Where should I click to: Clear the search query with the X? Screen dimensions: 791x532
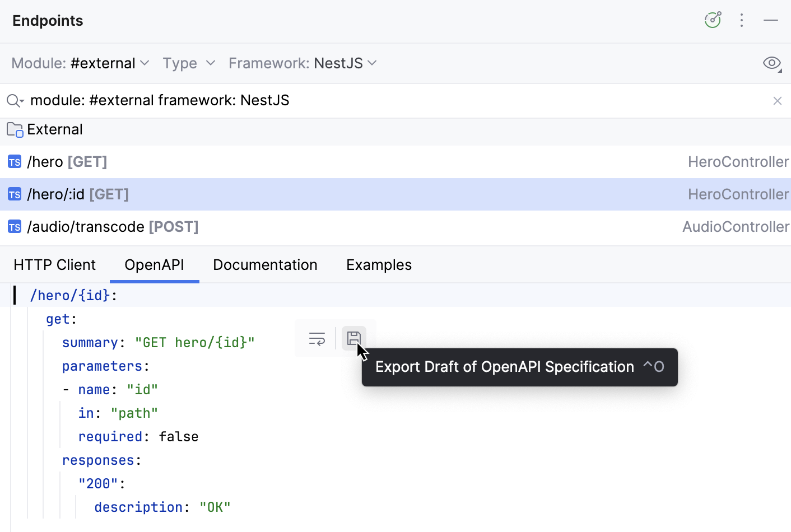click(x=778, y=100)
